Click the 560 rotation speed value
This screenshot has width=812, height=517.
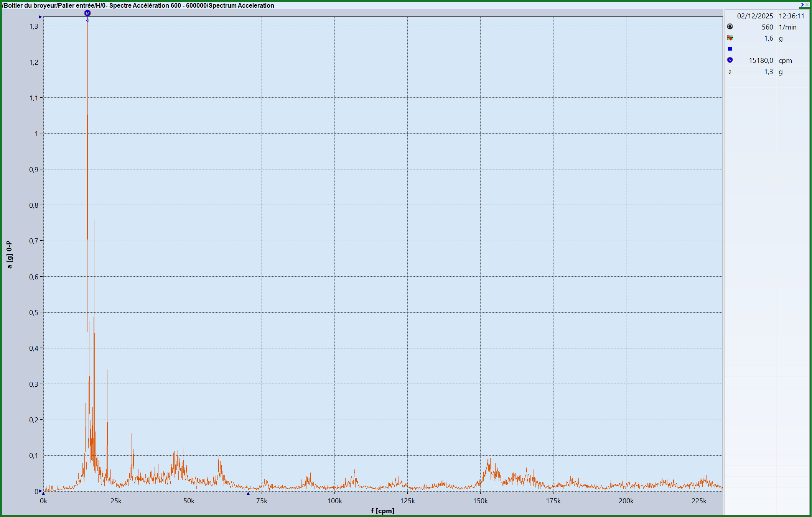coord(767,27)
